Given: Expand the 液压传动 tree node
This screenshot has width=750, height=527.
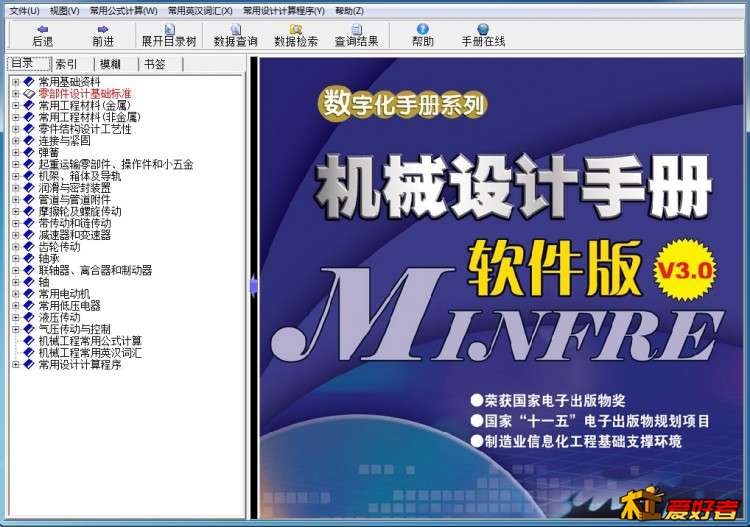Looking at the screenshot, I should coord(16,318).
